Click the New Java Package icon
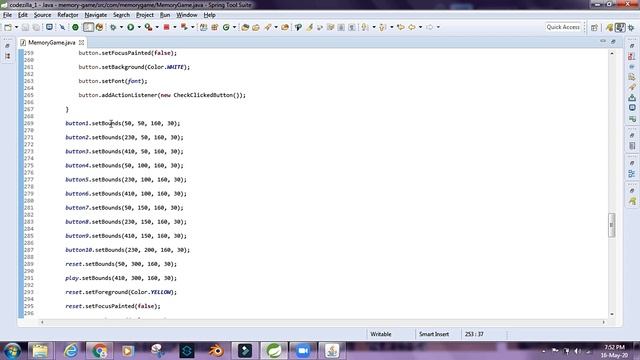This screenshot has width=640, height=360. coord(215,27)
